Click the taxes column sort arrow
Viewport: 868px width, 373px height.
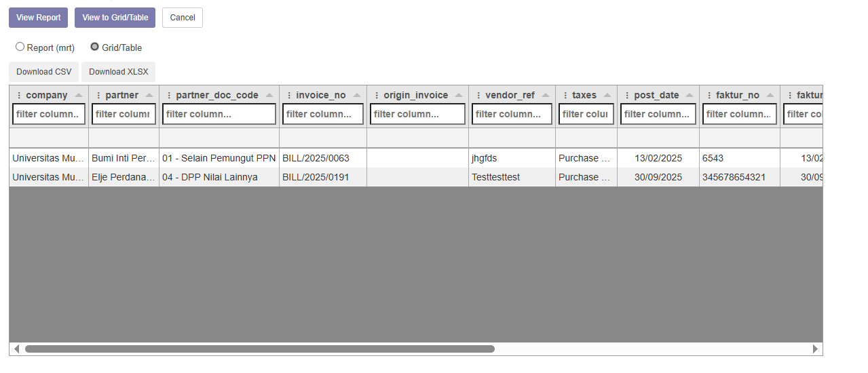point(607,96)
